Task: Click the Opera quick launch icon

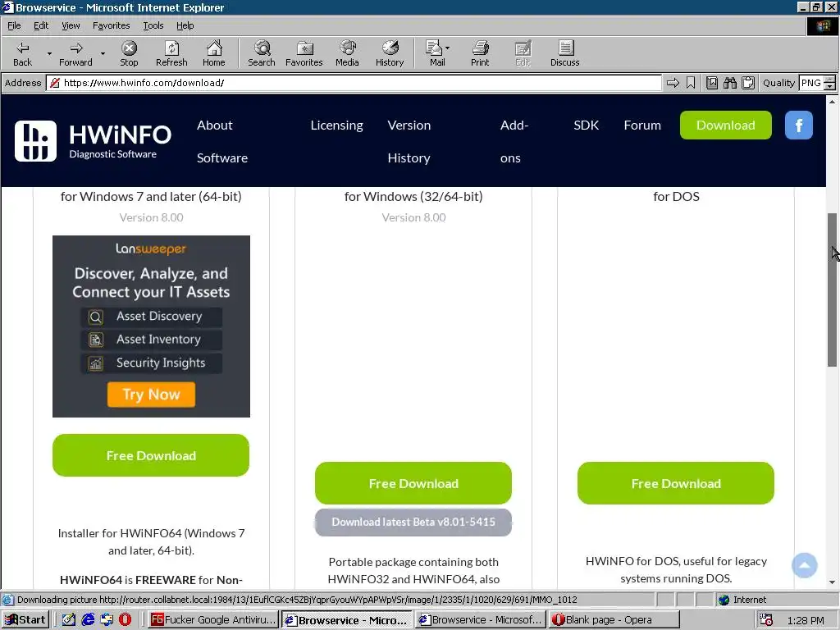Action: [x=125, y=620]
